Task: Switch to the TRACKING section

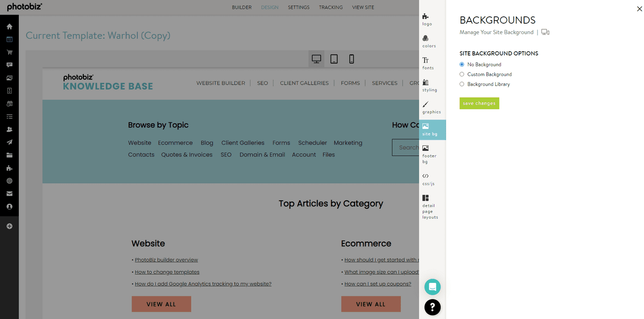Action: point(331,7)
